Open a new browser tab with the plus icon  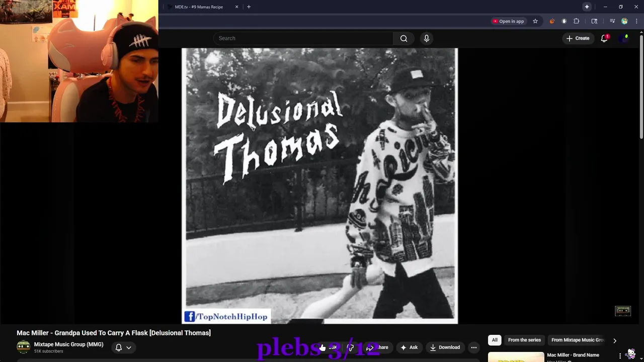(249, 7)
